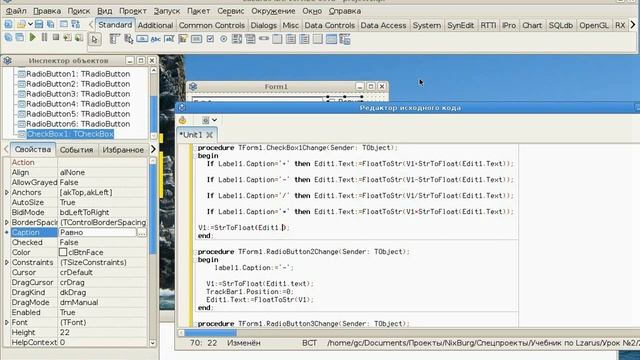Viewport: 640px width, 360px height.
Task: Click the New Unit toolbar icon
Action: (x=8, y=24)
